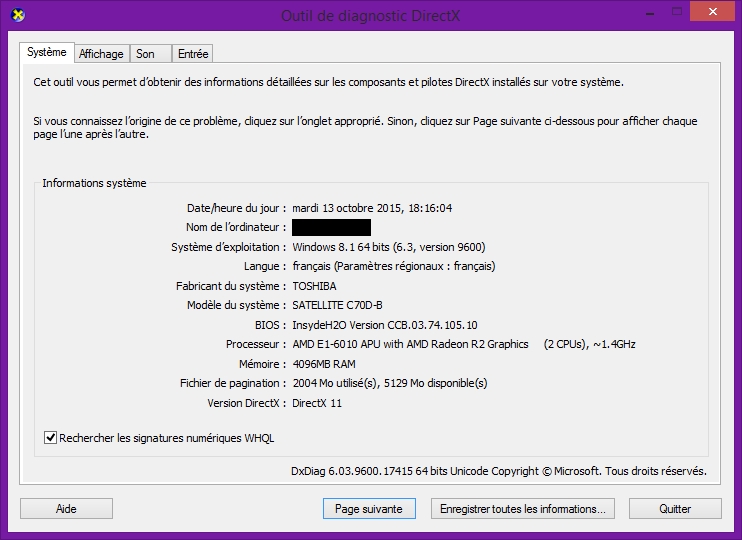The height and width of the screenshot is (540, 742).
Task: Click the Aide button
Action: click(x=66, y=509)
